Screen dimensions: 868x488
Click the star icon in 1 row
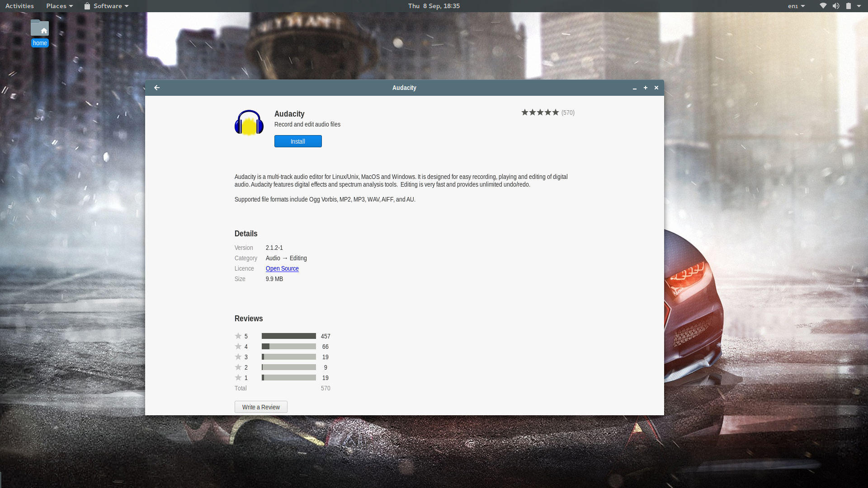(238, 377)
